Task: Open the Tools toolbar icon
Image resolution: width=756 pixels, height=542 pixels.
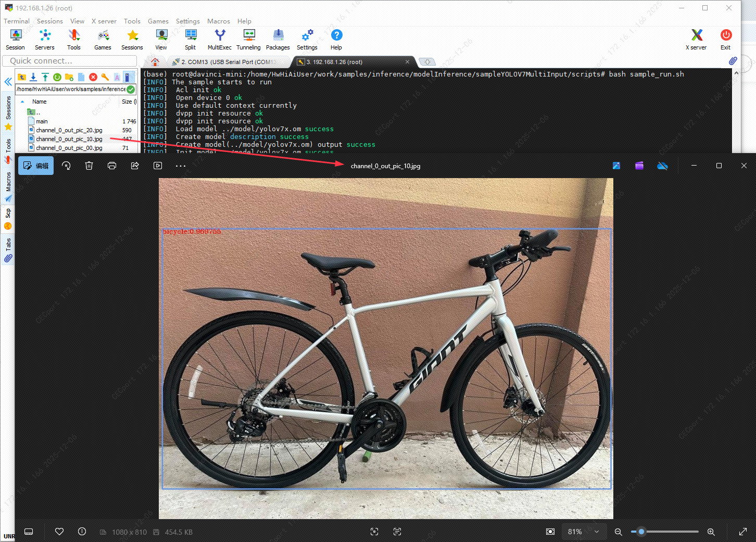Action: coord(74,40)
